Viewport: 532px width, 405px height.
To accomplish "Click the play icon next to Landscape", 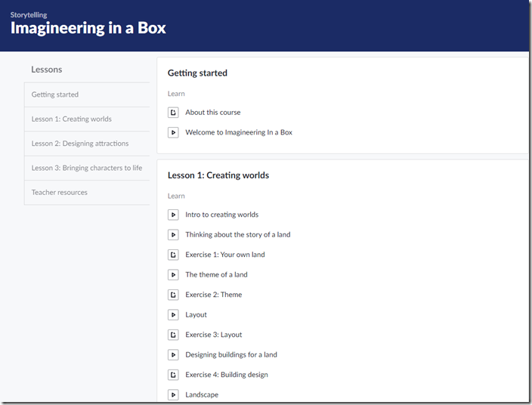I will click(173, 395).
